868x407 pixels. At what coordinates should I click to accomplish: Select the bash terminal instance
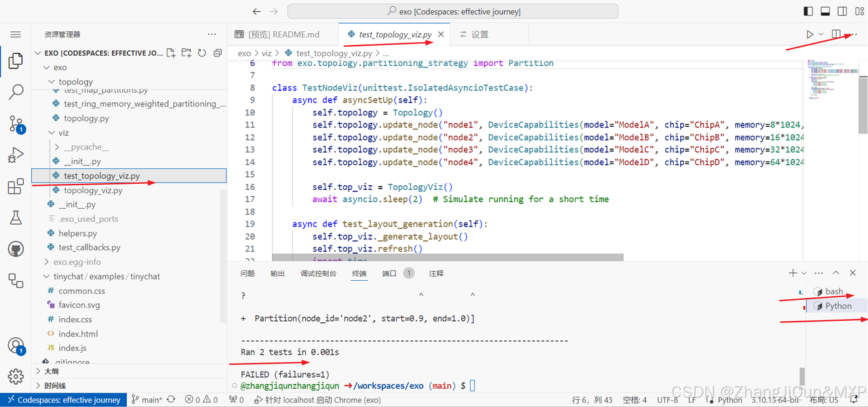(x=833, y=292)
